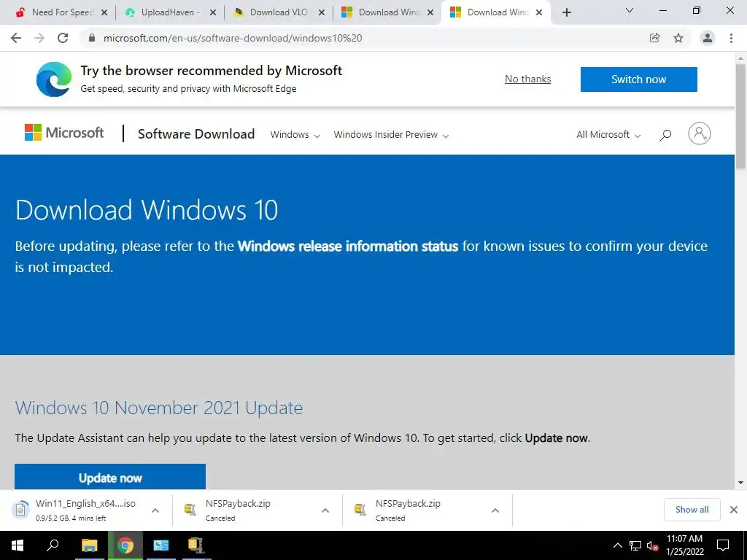Open the notification center
The height and width of the screenshot is (560, 747).
tap(723, 545)
